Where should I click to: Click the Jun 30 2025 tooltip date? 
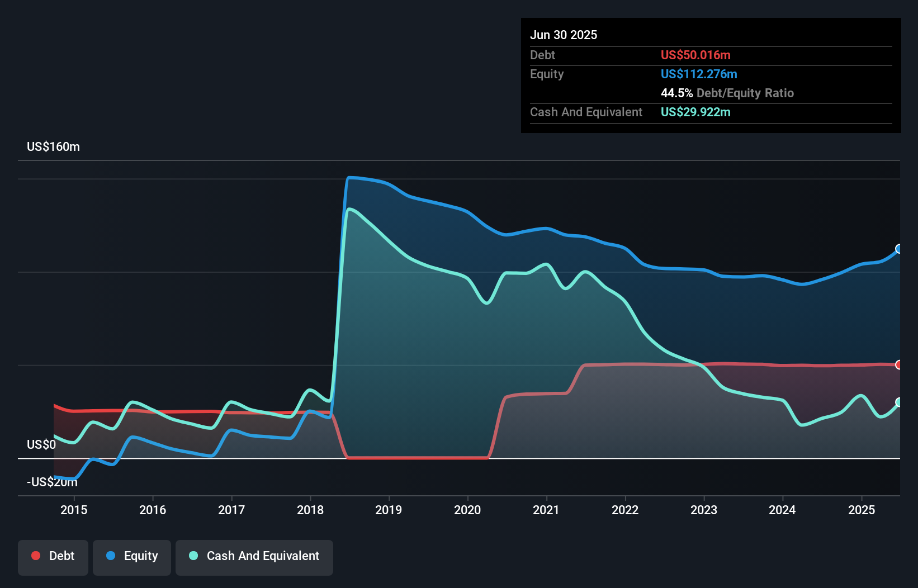[564, 35]
